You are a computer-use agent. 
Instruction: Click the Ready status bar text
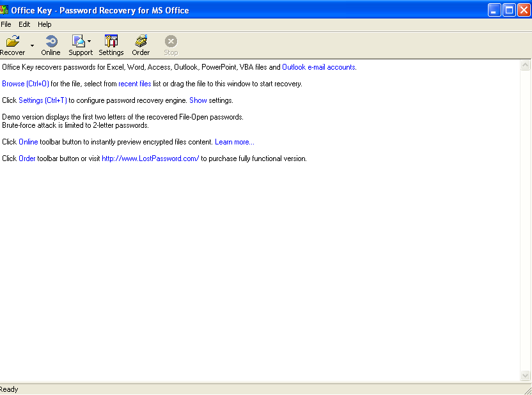9,389
